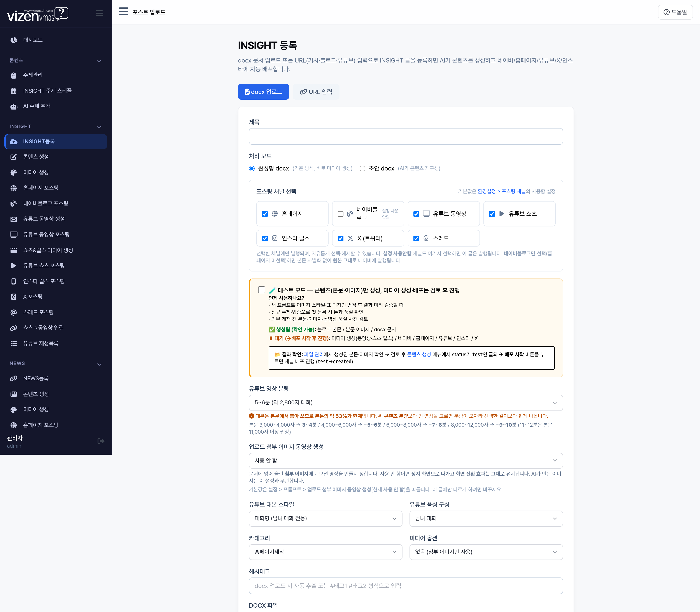This screenshot has width=700, height=612.
Task: Uncheck the 홈페이지 channel checkbox
Action: pos(265,214)
